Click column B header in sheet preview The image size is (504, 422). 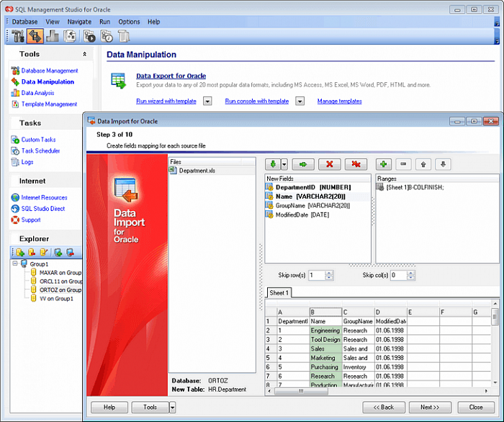click(x=325, y=312)
